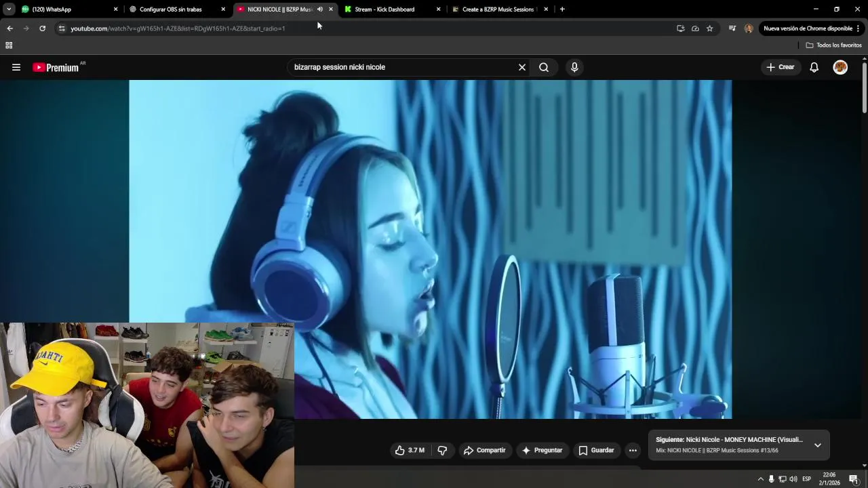This screenshot has height=488, width=868.
Task: Open the Nueva versión de Chrome disponible menu
Action: click(x=811, y=28)
